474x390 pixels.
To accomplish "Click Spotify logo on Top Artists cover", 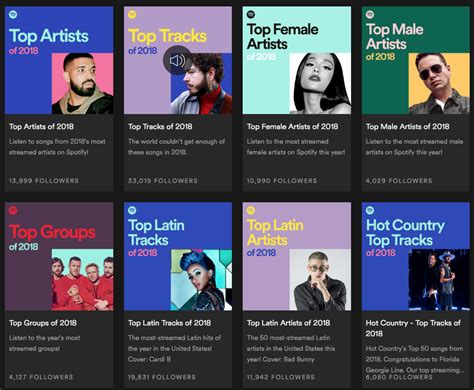I will (x=13, y=14).
